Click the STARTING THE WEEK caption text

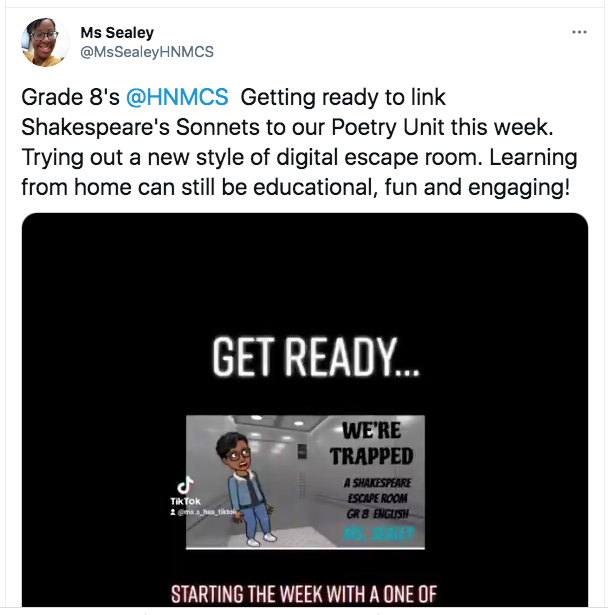pos(304,594)
